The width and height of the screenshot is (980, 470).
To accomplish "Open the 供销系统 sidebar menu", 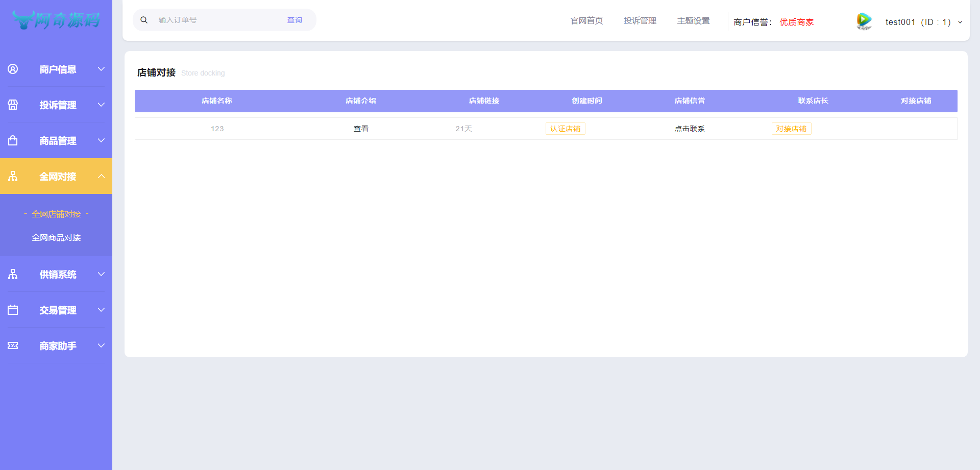I will click(56, 274).
